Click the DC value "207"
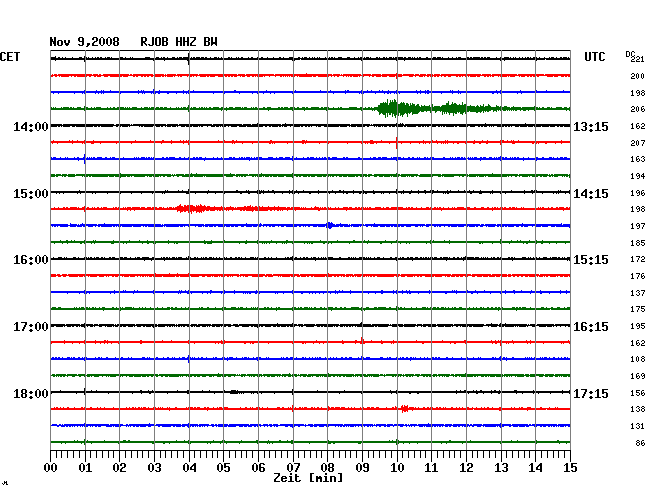The image size is (650, 494). pos(638,143)
